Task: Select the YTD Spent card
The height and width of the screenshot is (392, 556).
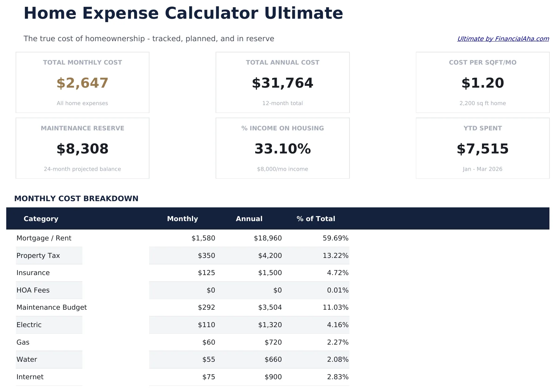Action: coord(482,148)
